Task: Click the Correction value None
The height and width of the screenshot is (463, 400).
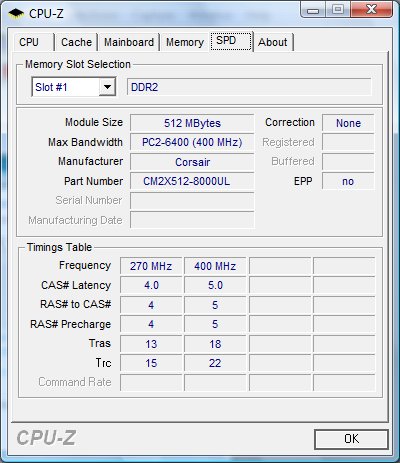Action: (348, 123)
